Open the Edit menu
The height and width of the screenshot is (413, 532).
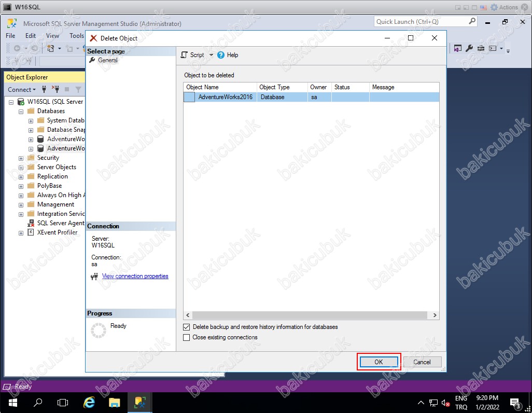[x=31, y=36]
